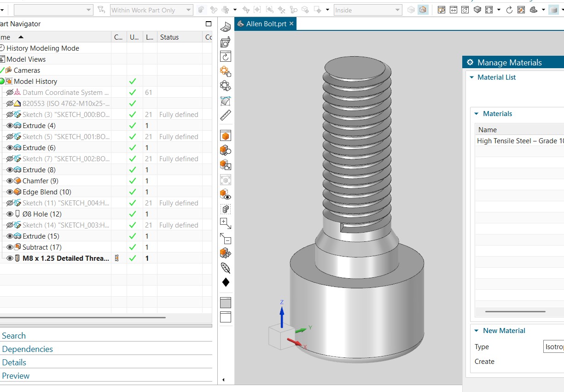Screen dimensions: 564x392
Task: Click the circular refresh arrow in top toolbar
Action: point(509,10)
